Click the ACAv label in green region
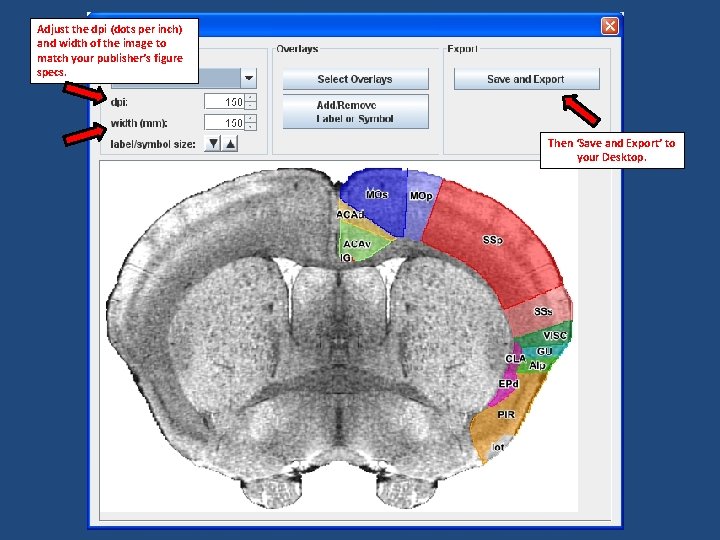This screenshot has height=540, width=720. [x=357, y=244]
